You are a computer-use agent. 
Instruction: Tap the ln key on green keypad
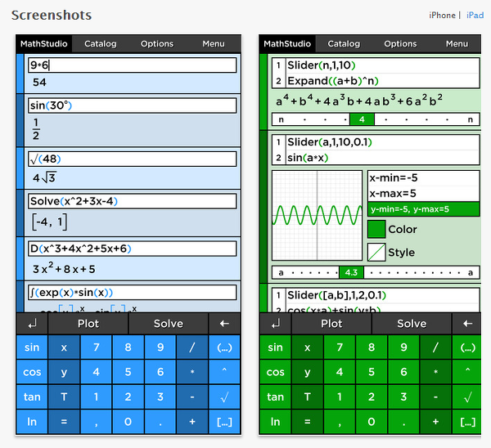(x=275, y=422)
